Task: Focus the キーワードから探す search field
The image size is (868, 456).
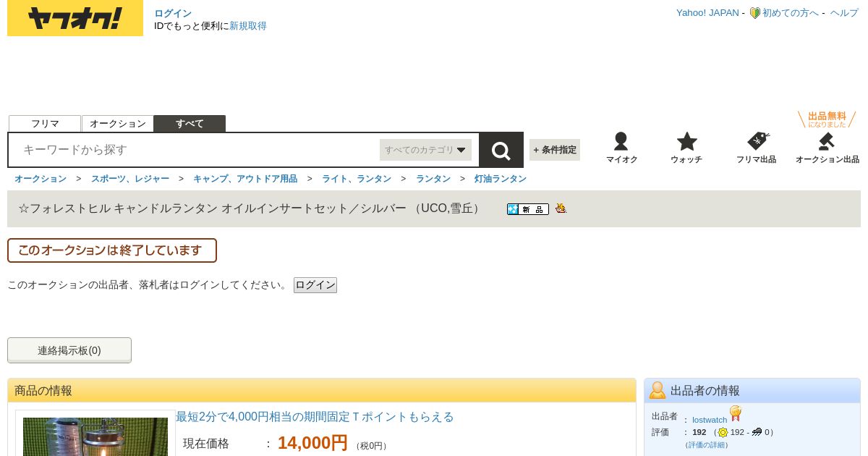Action: coord(195,150)
